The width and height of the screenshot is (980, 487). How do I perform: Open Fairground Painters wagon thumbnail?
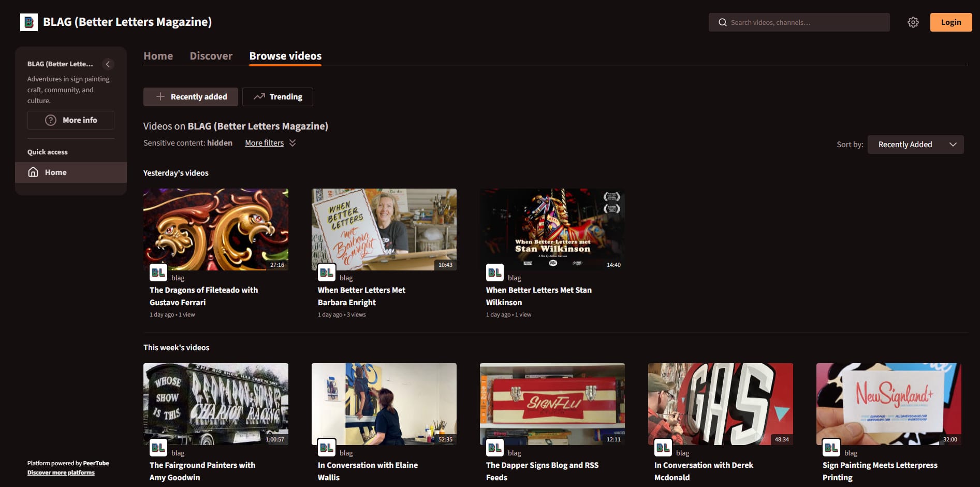[x=216, y=404]
